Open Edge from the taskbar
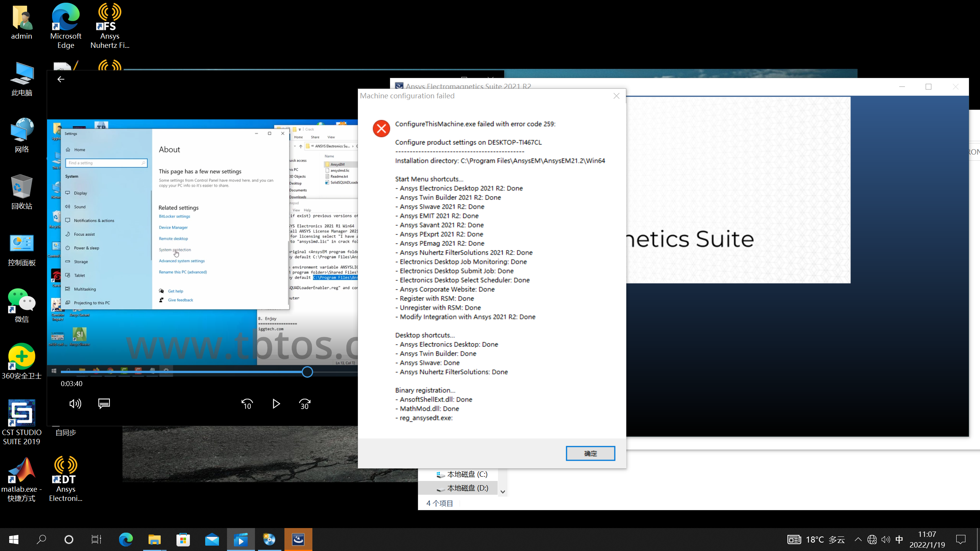The height and width of the screenshot is (551, 980). (x=126, y=540)
